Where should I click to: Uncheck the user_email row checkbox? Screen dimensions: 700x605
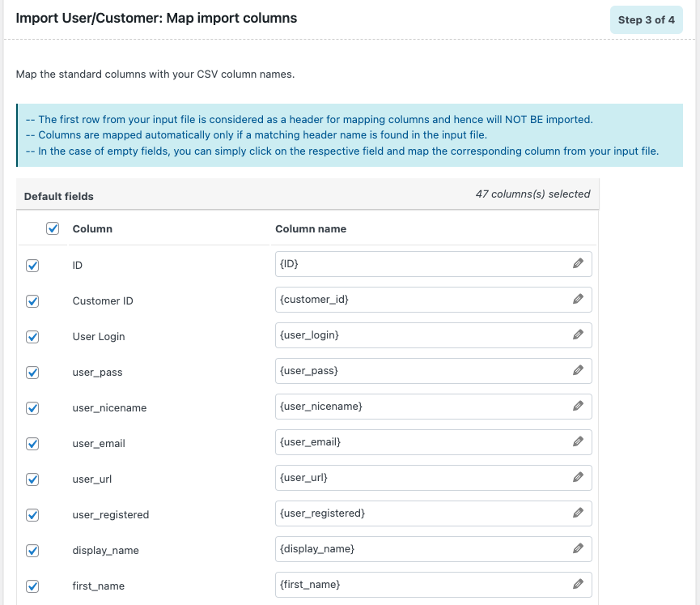[32, 444]
